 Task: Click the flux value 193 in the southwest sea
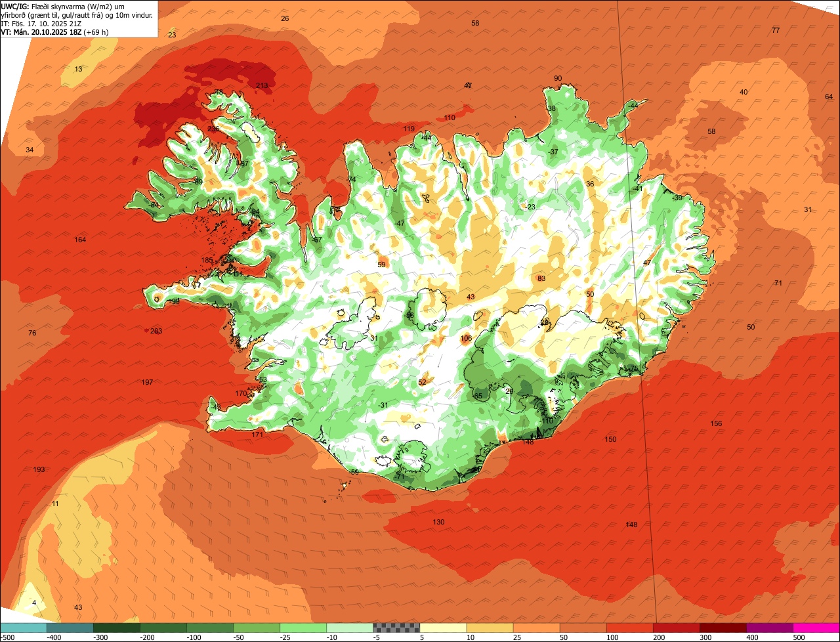point(39,469)
